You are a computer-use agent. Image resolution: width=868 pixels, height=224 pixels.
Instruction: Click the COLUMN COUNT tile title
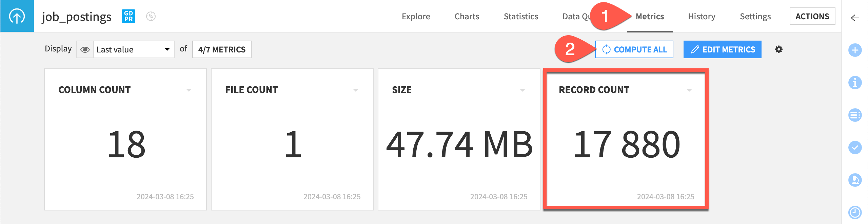[x=94, y=90]
